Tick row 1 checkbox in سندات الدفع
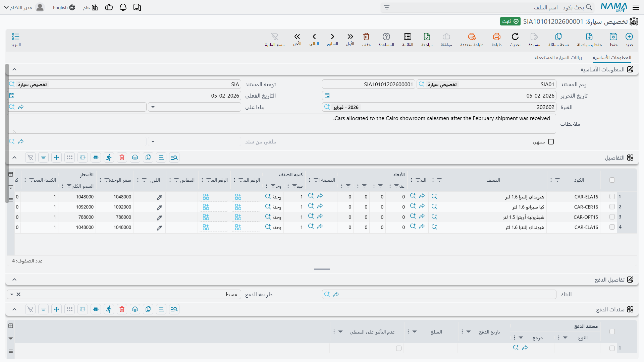644x362 pixels. (x=612, y=348)
